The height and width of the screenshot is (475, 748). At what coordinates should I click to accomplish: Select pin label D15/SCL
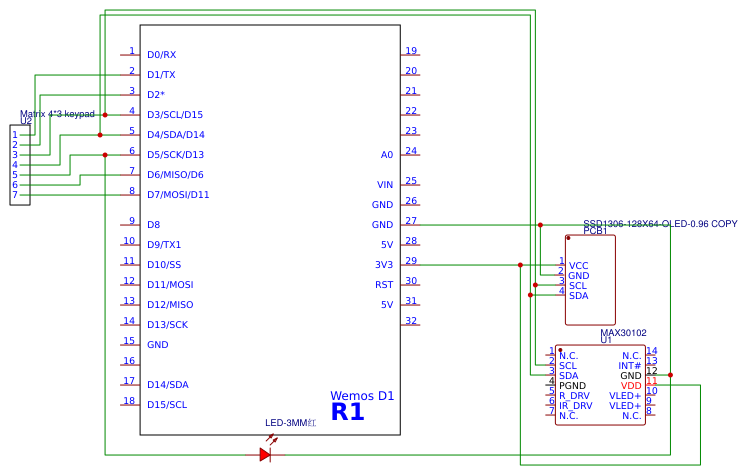[x=167, y=405]
